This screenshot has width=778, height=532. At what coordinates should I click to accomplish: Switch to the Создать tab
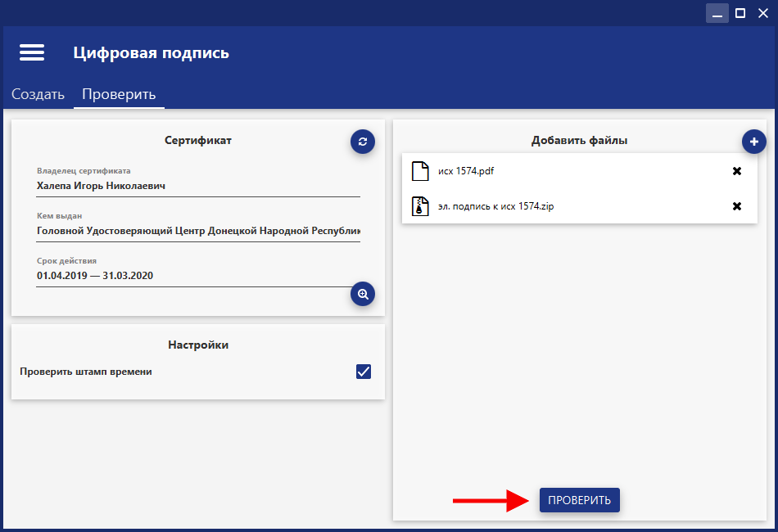[38, 94]
